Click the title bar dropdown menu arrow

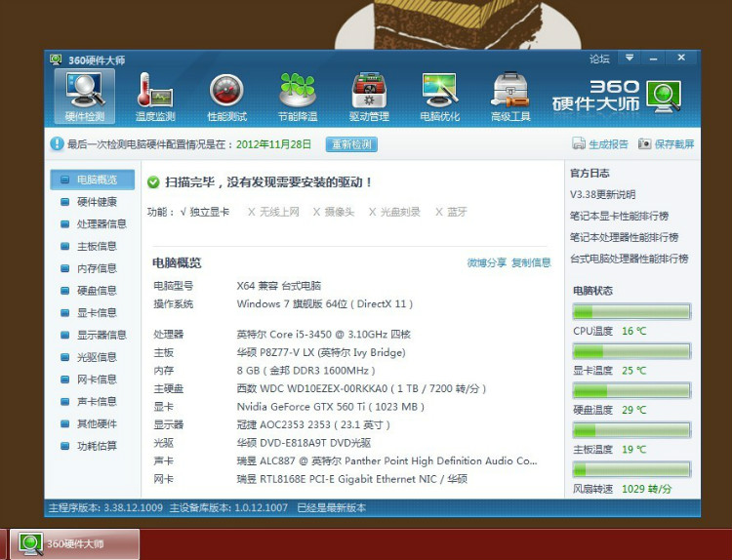(630, 58)
